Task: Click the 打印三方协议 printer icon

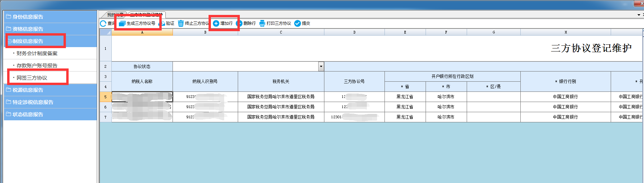Action: 262,23
